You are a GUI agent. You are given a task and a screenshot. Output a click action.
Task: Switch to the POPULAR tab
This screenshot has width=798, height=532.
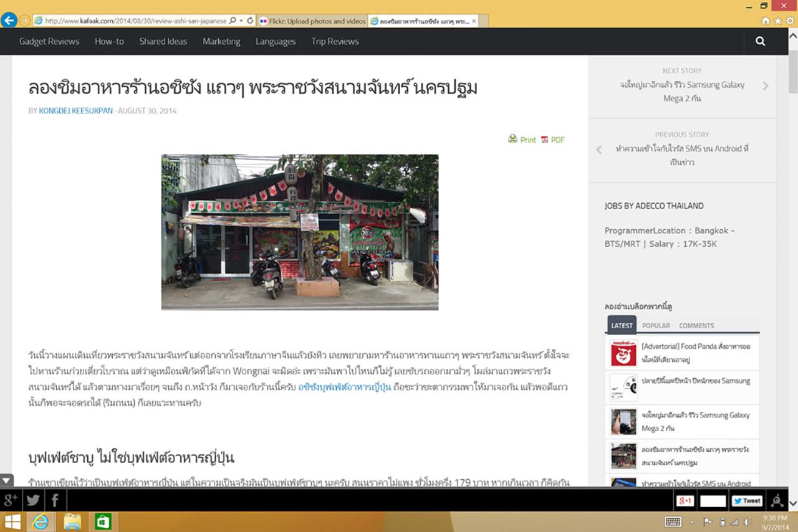coord(656,326)
